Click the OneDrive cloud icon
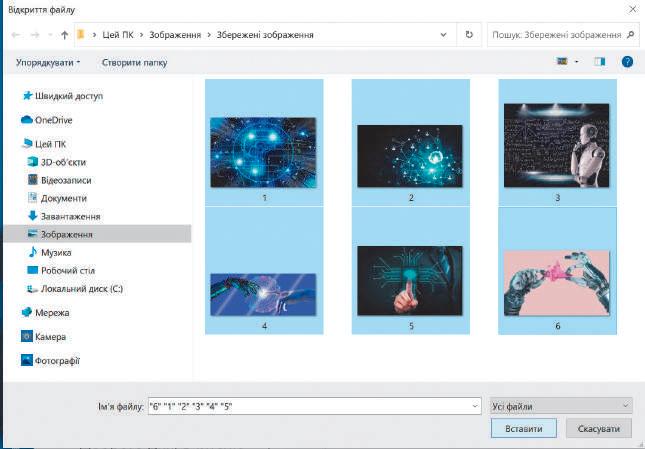 (x=27, y=120)
